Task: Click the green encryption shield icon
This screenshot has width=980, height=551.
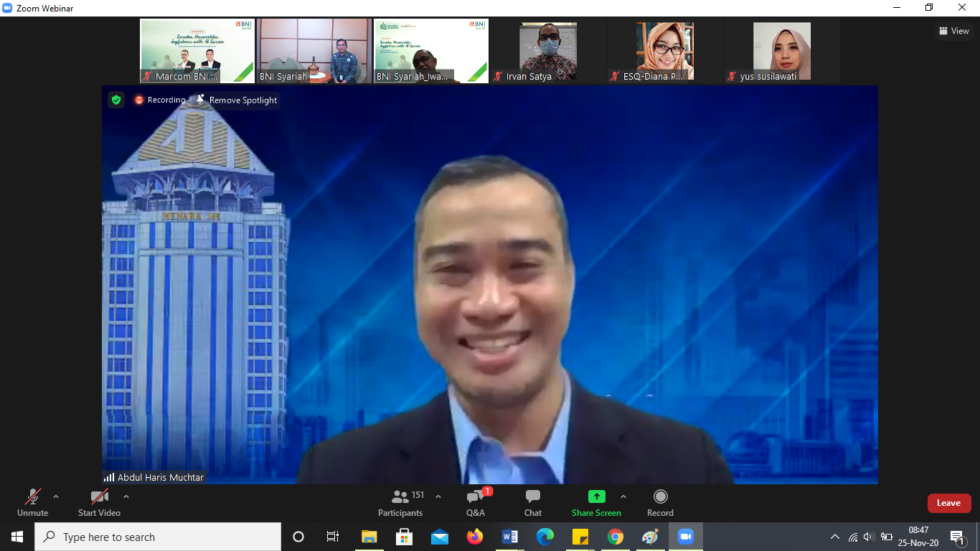Action: pyautogui.click(x=116, y=100)
